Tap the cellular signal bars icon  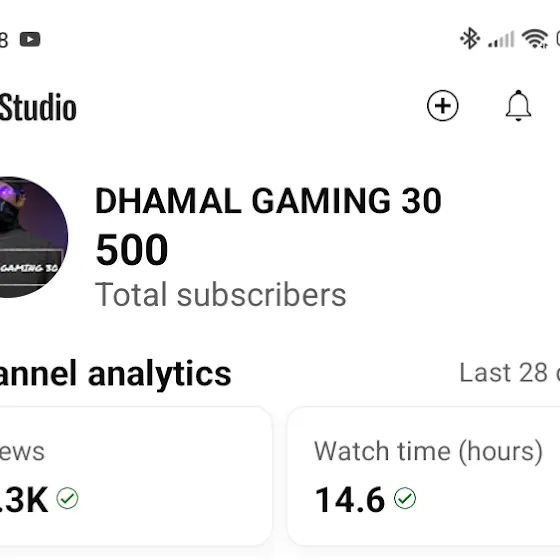(501, 39)
